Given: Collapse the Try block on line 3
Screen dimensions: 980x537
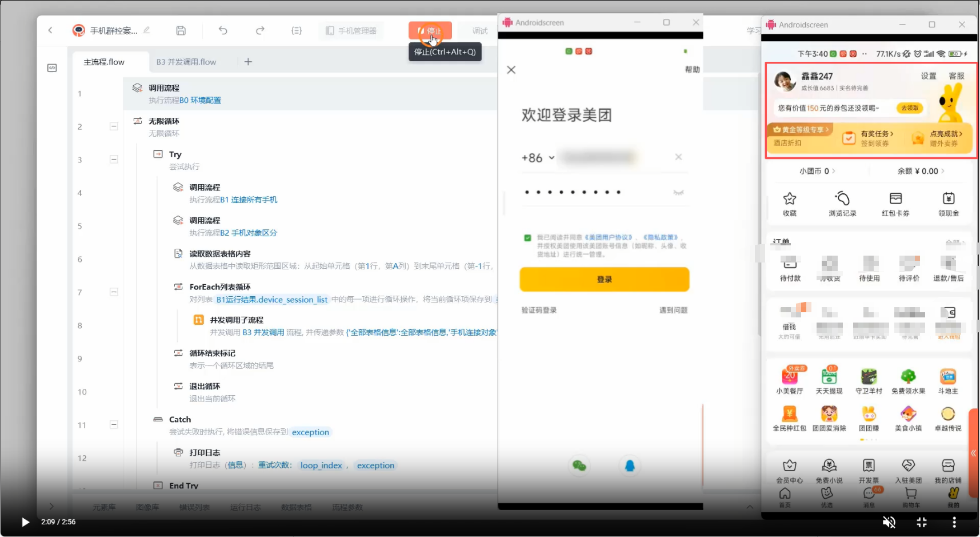Looking at the screenshot, I should [x=114, y=160].
